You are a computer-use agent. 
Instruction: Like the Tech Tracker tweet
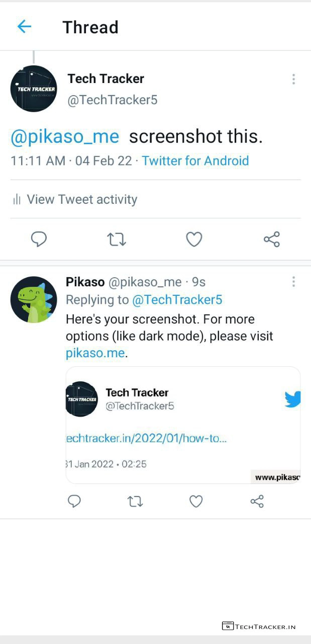(x=194, y=239)
